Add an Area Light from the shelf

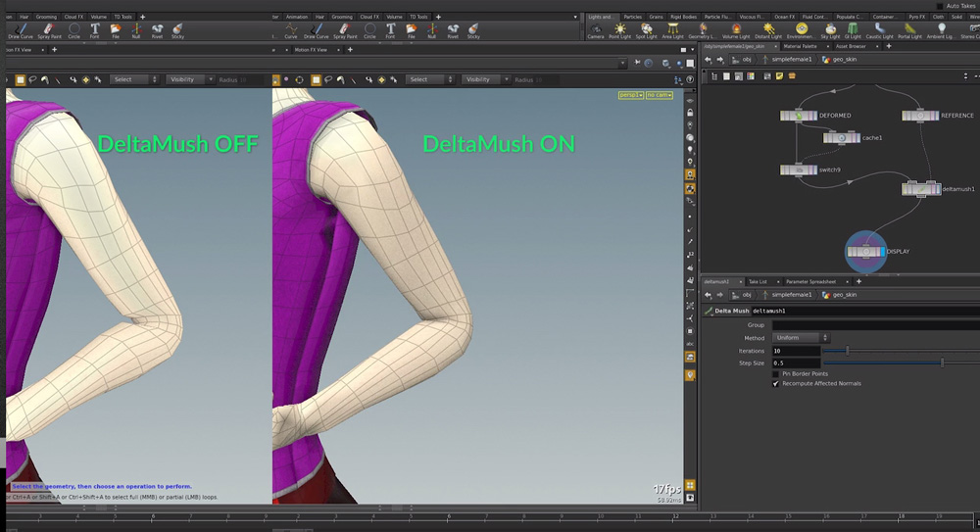(672, 31)
